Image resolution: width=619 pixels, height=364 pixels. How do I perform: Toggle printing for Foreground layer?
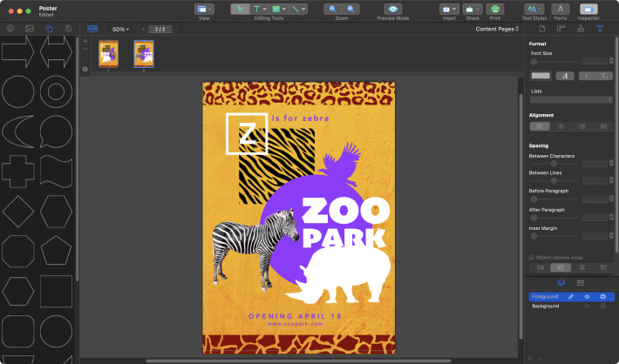pyautogui.click(x=602, y=297)
